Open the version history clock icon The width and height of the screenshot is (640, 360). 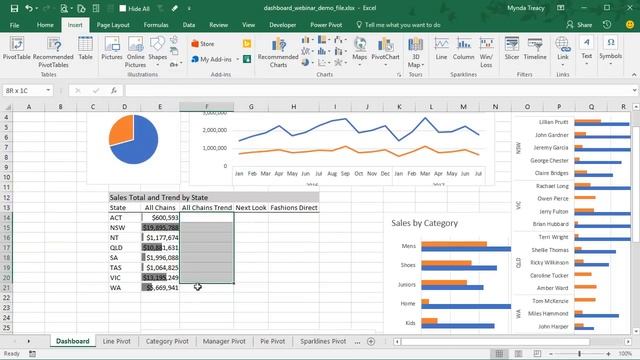607,24
